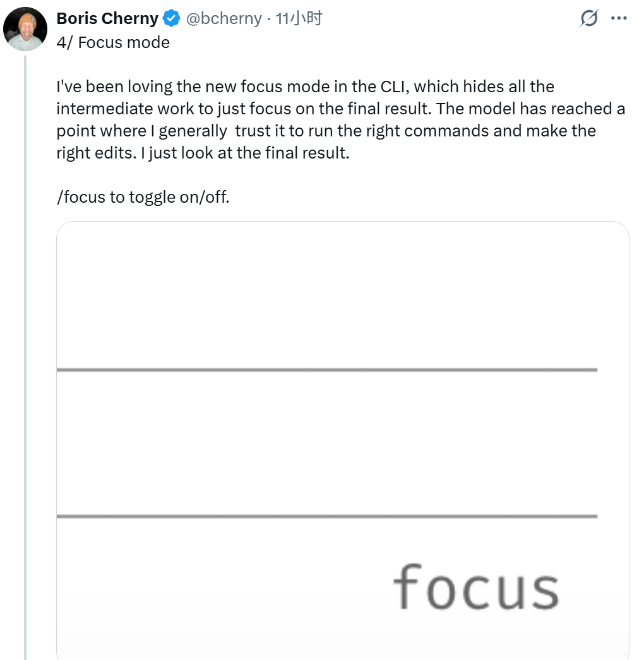The width and height of the screenshot is (644, 660).
Task: Open the @bcherny handle link
Action: click(224, 19)
